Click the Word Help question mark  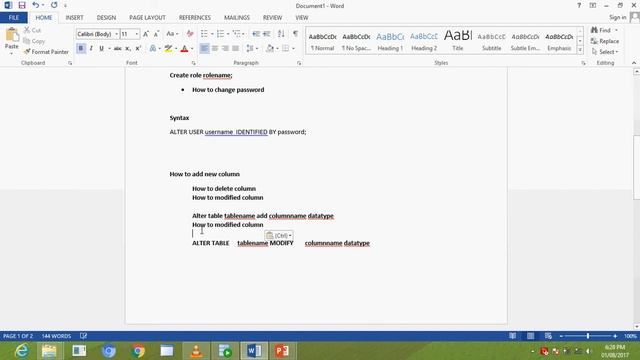579,5
